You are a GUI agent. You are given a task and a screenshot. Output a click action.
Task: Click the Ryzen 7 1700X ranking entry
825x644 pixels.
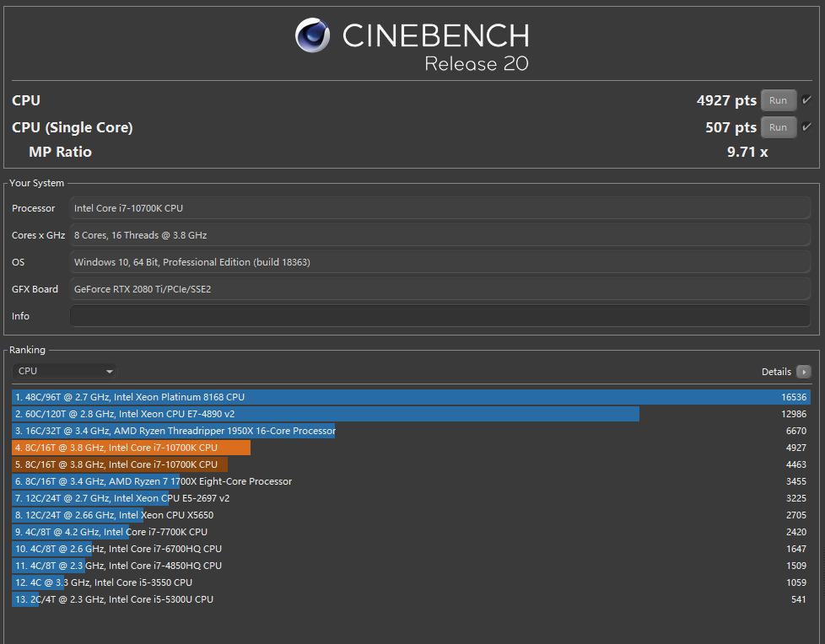coord(154,481)
